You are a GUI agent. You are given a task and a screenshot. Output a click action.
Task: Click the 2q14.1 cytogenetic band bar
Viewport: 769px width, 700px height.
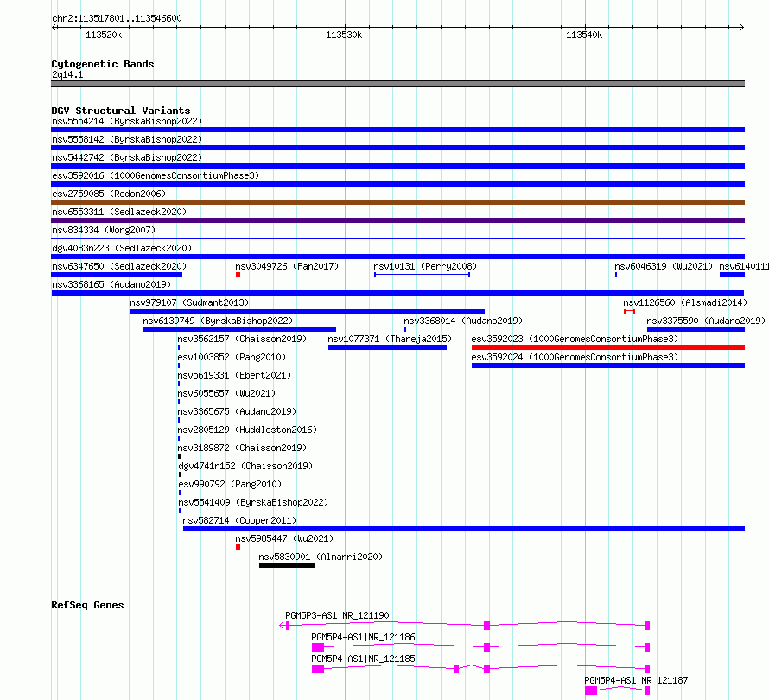(x=397, y=84)
